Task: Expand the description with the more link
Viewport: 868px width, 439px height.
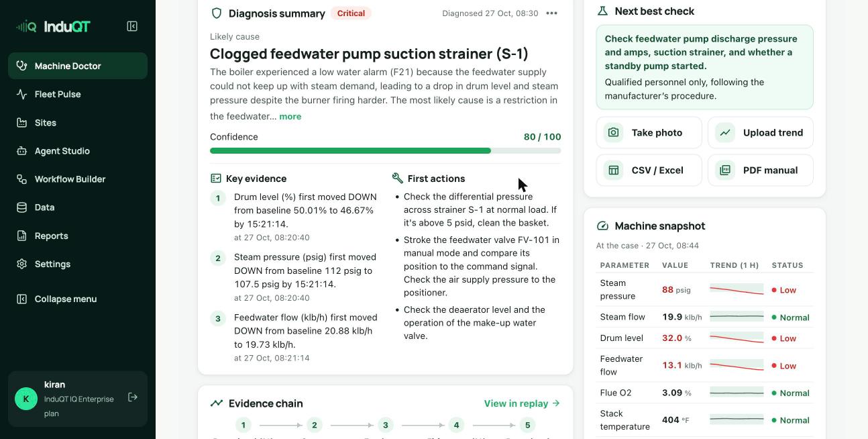Action: click(290, 116)
